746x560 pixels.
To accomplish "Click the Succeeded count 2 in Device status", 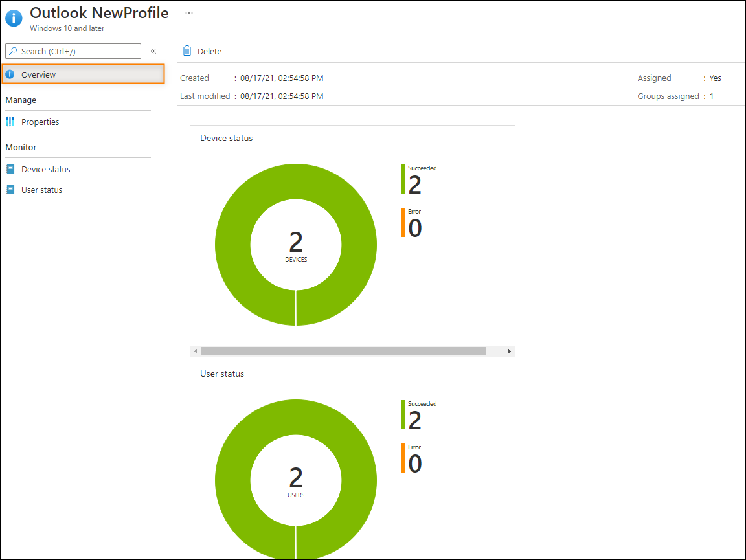I will pos(415,185).
